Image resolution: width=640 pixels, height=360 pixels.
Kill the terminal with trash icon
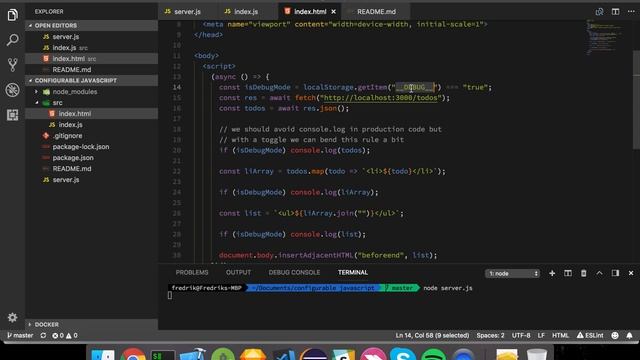coord(584,273)
